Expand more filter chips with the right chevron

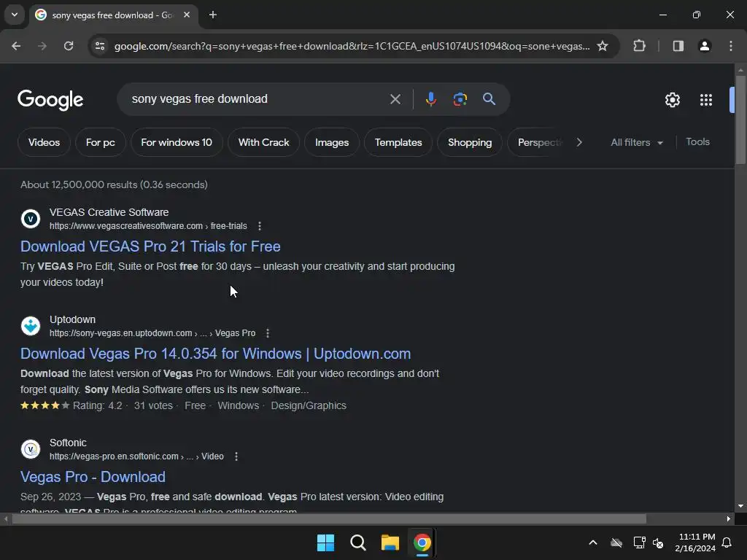click(579, 142)
